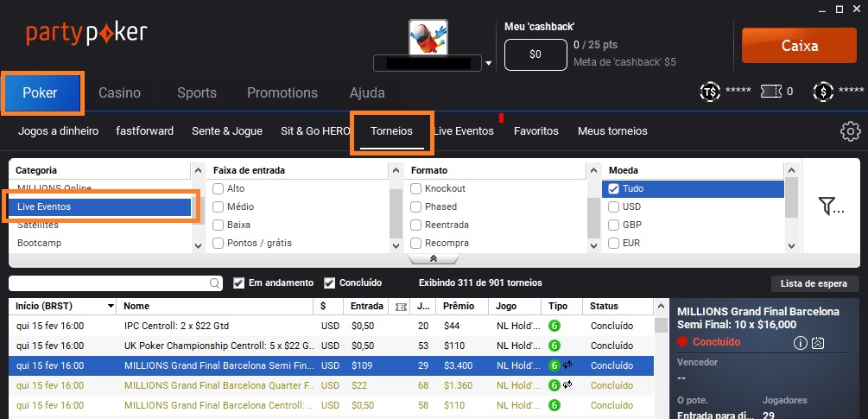Open the Poker main tab
Image resolution: width=868 pixels, height=419 pixels.
40,93
